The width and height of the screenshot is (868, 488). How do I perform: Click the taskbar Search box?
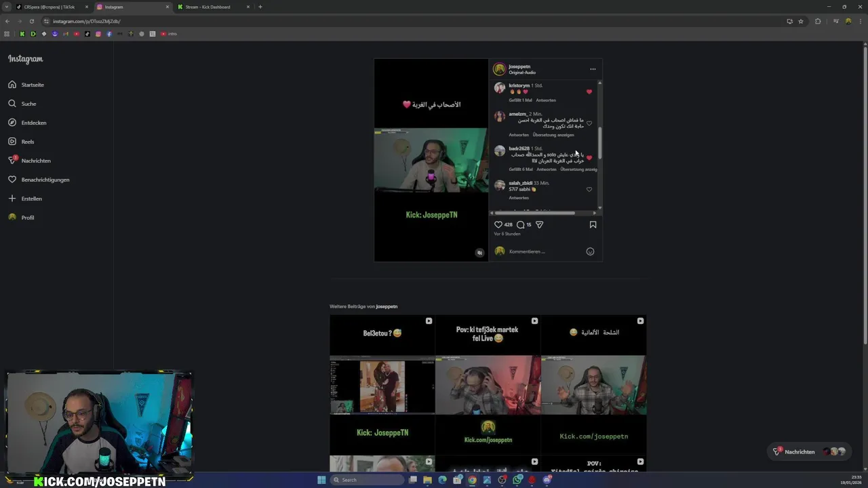(x=367, y=480)
